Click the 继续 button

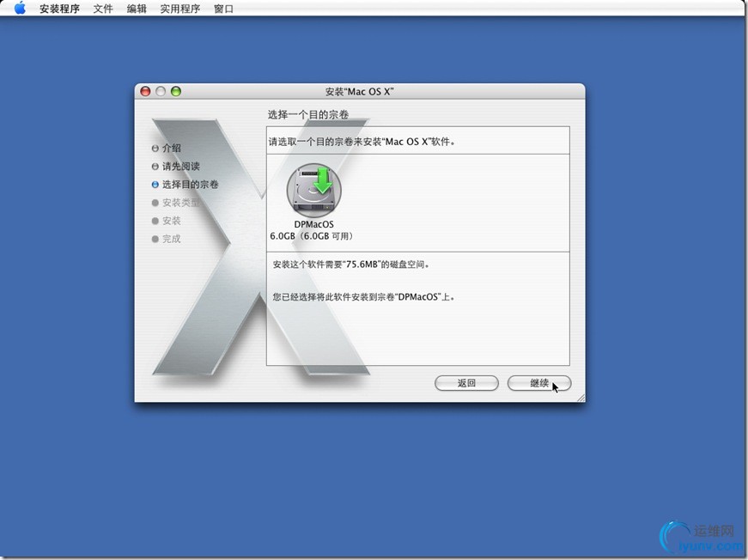[539, 383]
